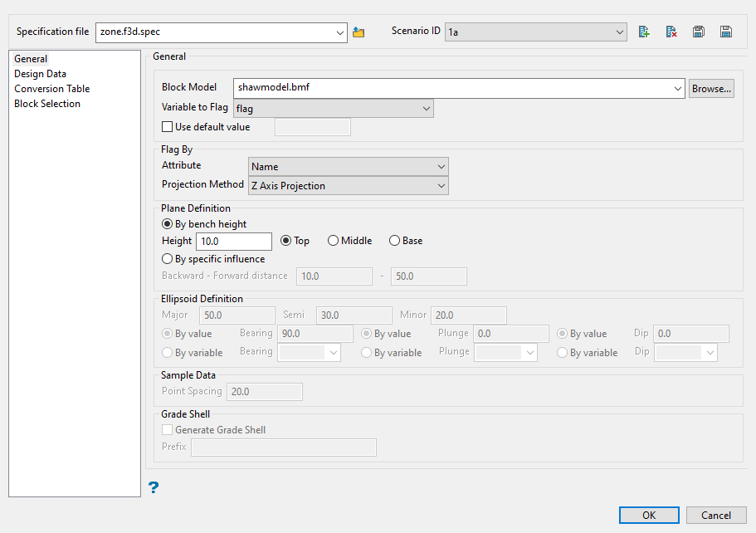Expand the Projection Method dropdown
The width and height of the screenshot is (756, 533).
click(x=349, y=186)
